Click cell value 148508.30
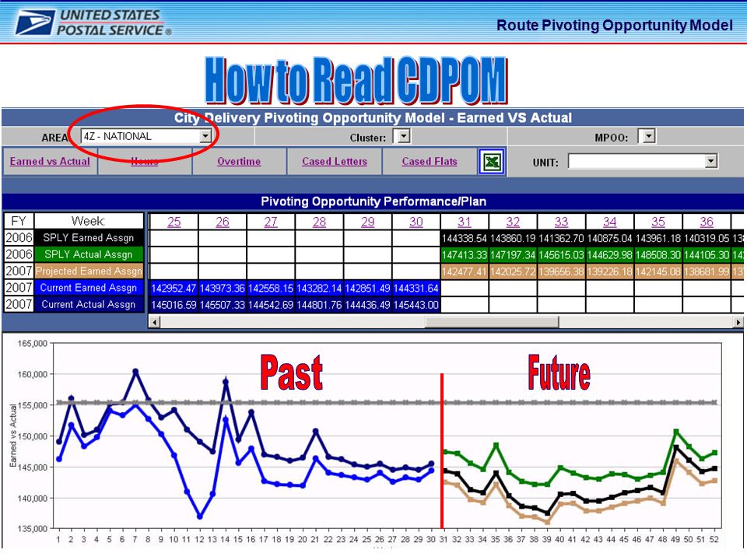747x560 pixels. [658, 255]
